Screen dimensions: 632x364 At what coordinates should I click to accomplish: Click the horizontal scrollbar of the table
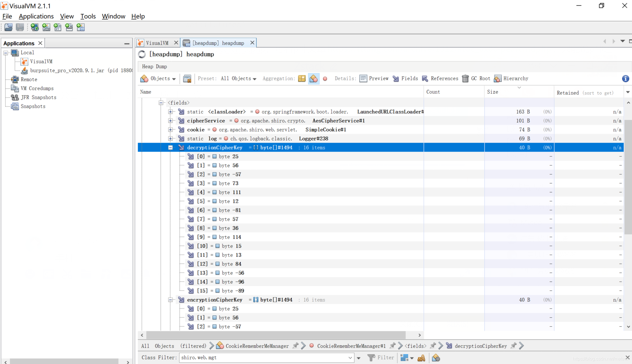coord(276,335)
